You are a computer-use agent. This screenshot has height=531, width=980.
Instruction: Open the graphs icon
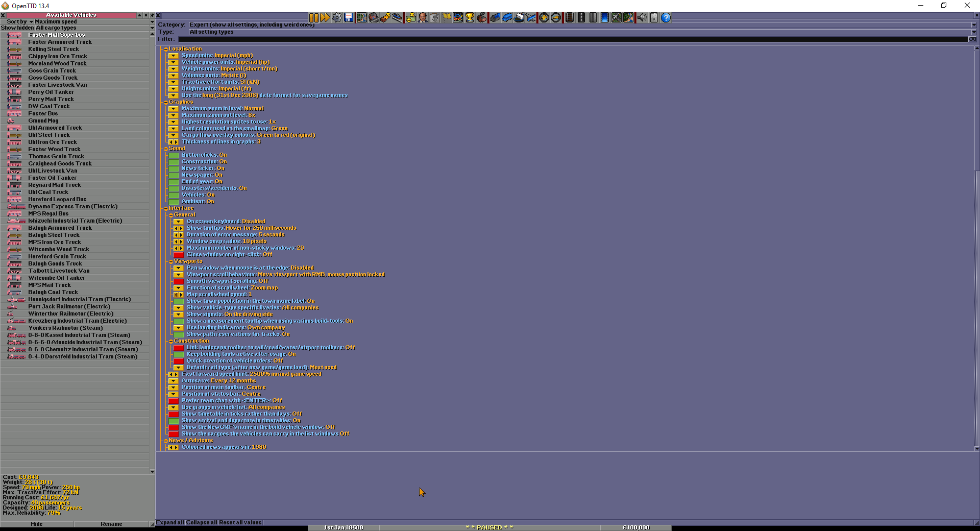[458, 18]
